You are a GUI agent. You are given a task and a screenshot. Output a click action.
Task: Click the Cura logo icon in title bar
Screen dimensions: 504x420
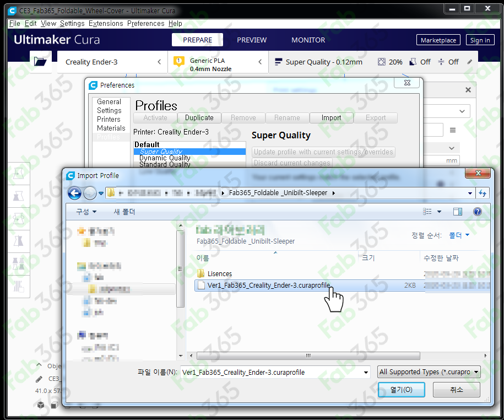pos(12,10)
